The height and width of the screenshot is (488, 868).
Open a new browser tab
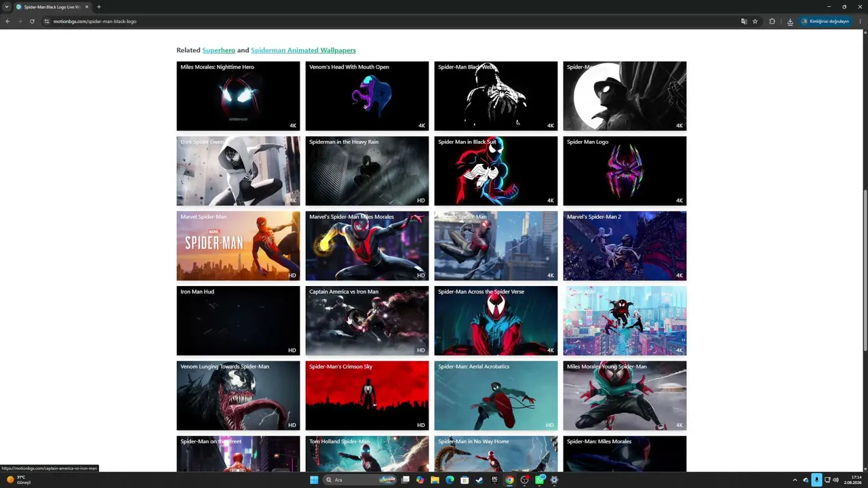(99, 7)
